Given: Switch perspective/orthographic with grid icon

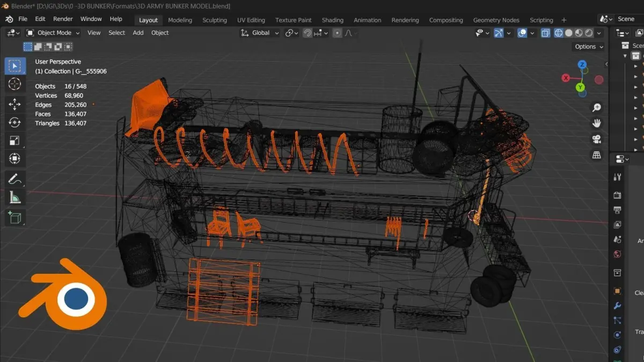Looking at the screenshot, I should 596,155.
